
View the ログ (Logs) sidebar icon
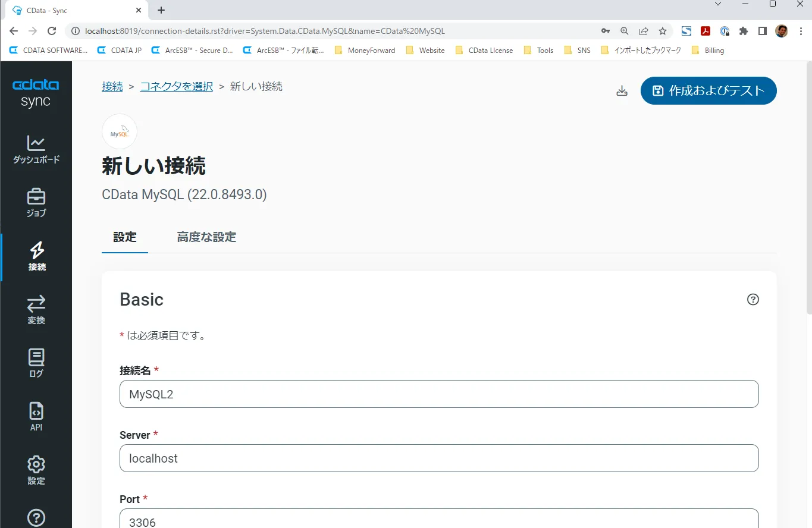(x=36, y=363)
